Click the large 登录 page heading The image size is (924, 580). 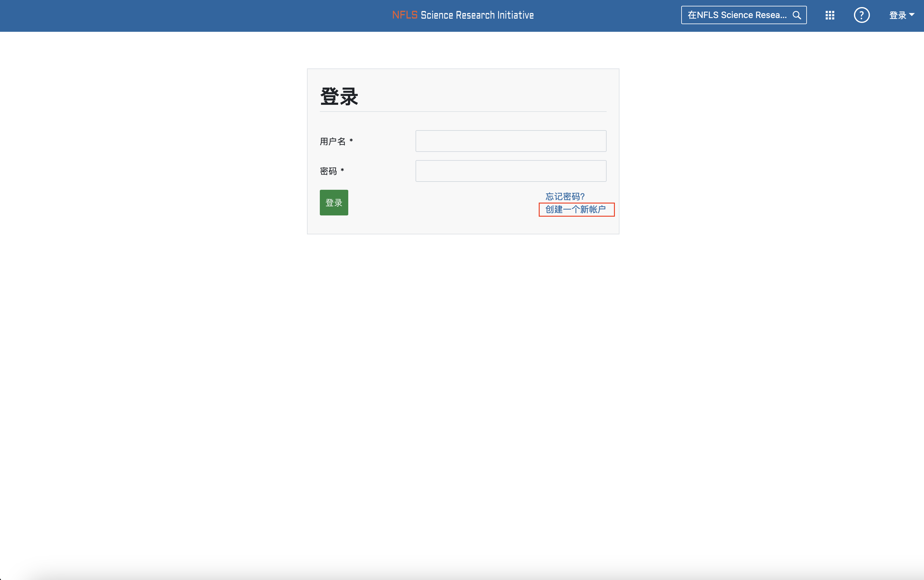339,96
